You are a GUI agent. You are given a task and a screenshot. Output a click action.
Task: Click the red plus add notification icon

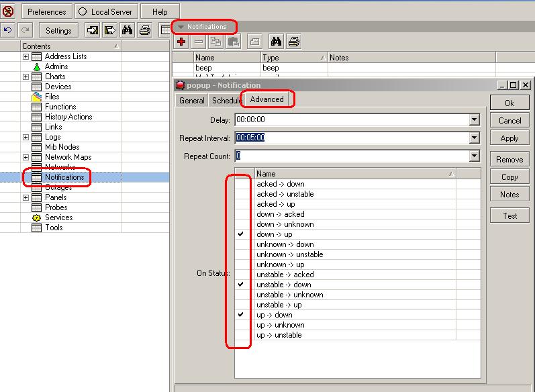181,42
